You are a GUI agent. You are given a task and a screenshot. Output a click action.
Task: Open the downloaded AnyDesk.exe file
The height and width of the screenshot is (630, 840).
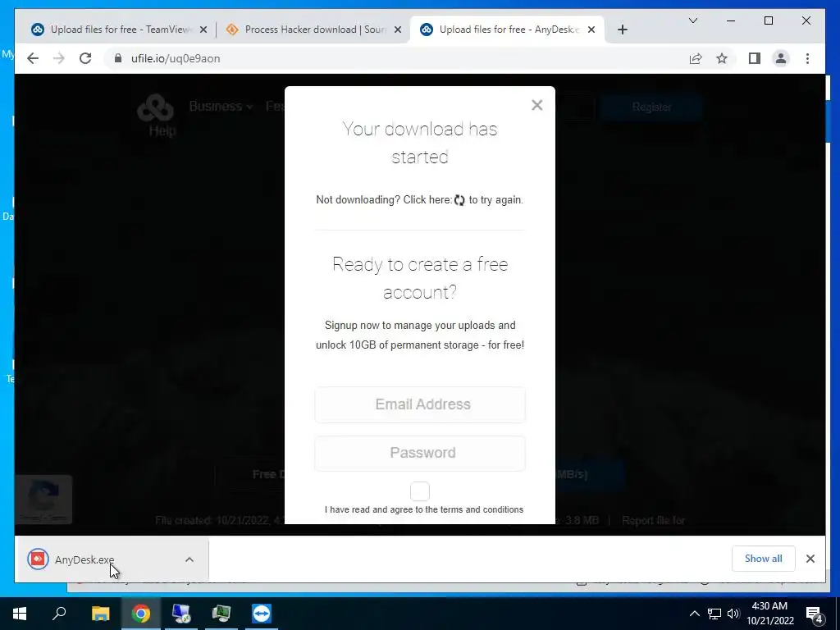click(84, 559)
